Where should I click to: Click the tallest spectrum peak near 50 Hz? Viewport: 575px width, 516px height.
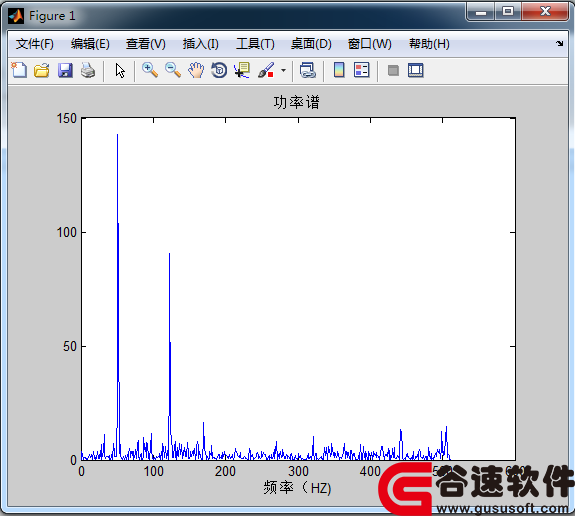[117, 135]
